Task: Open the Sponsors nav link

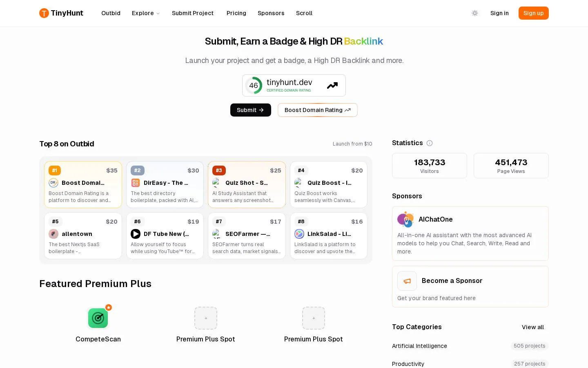Action: click(271, 13)
